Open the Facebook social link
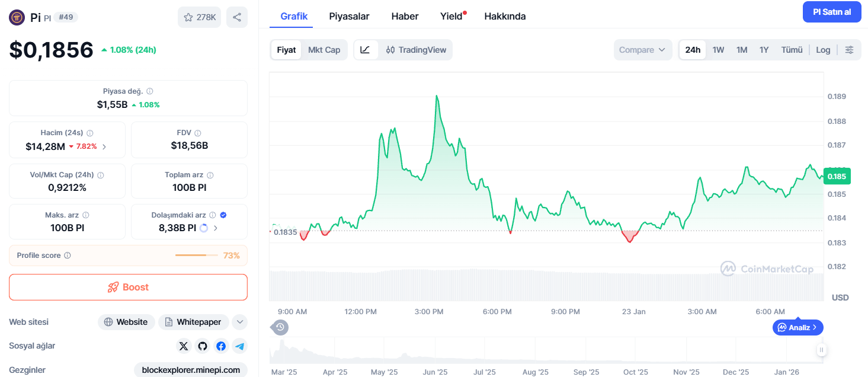The width and height of the screenshot is (868, 377). pyautogui.click(x=221, y=346)
